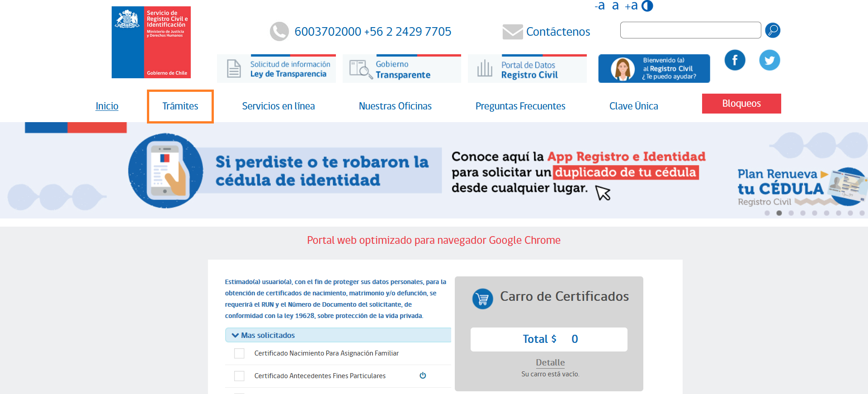Click the power icon beside Certificado Antecedentes

pyautogui.click(x=423, y=375)
